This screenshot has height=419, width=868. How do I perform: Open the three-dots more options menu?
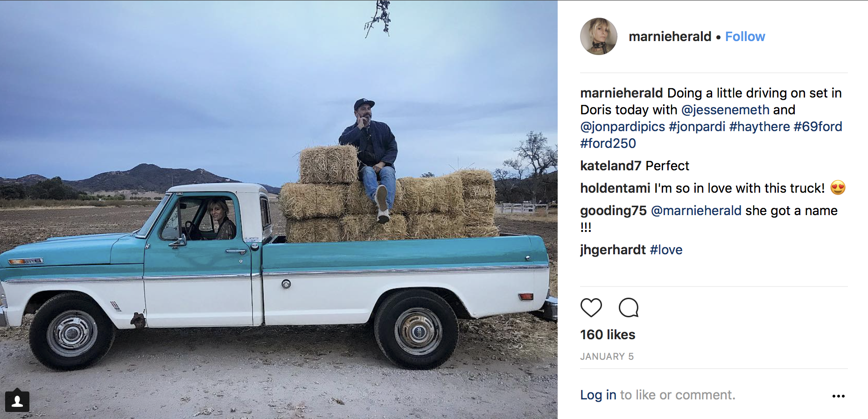click(x=838, y=396)
